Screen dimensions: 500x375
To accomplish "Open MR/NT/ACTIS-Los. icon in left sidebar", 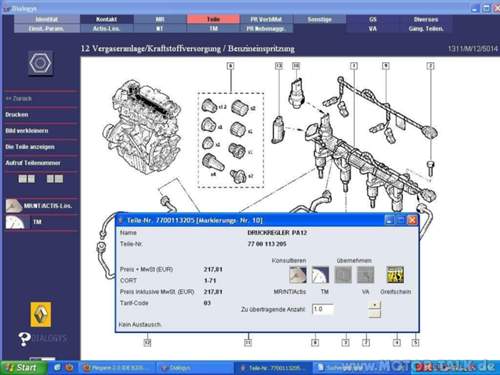I will pos(14,206).
